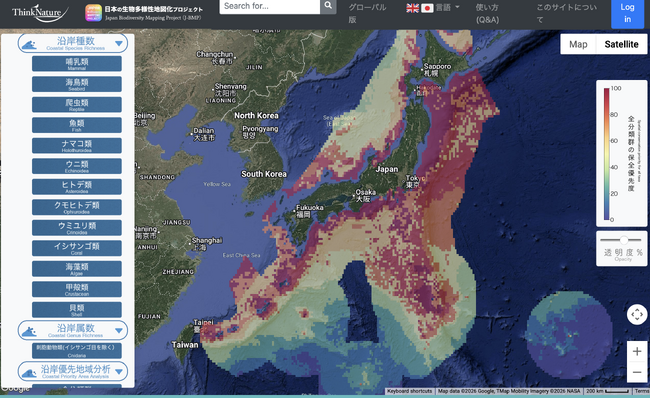The width and height of the screenshot is (650, 399).
Task: Click the Google logo on the map
Action: pyautogui.click(x=15, y=389)
